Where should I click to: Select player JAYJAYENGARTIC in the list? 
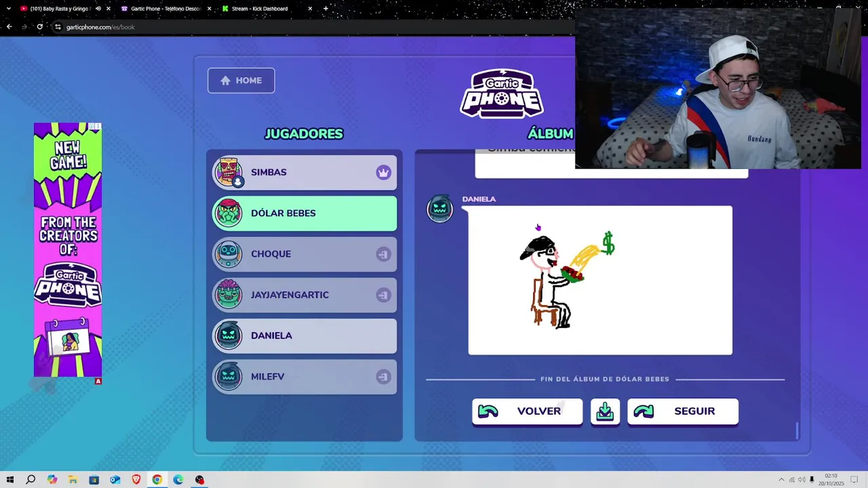click(304, 295)
